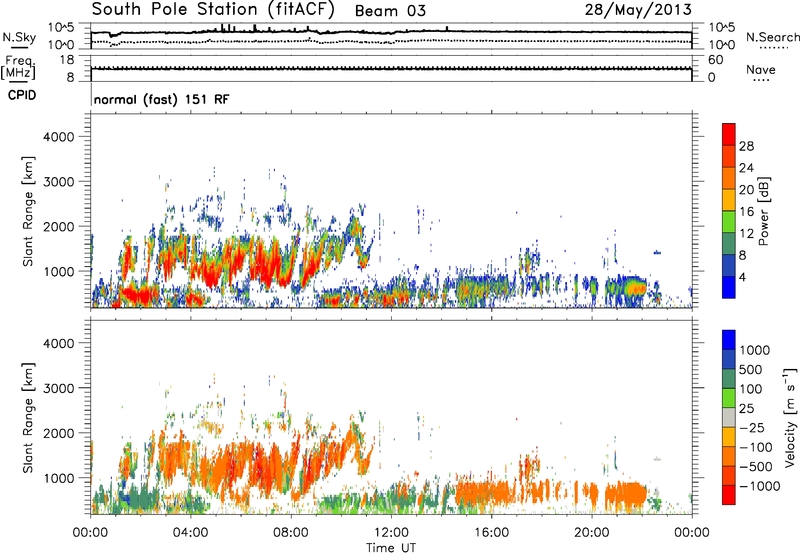Screen dimensions: 800x554
Task: Click the "Nave" legend label
Action: click(761, 69)
